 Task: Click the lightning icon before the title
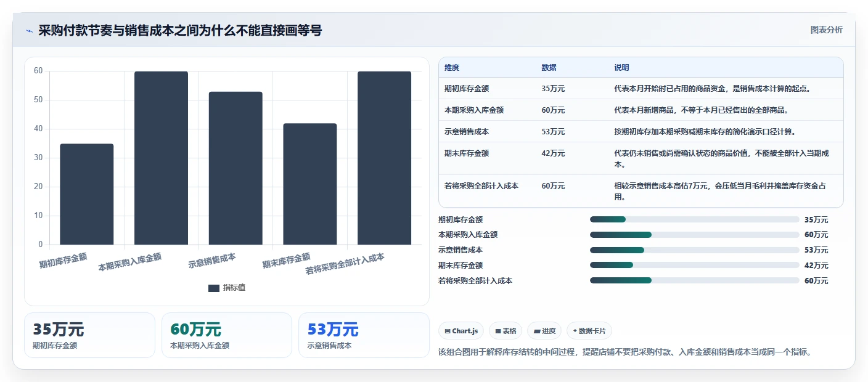[30, 31]
